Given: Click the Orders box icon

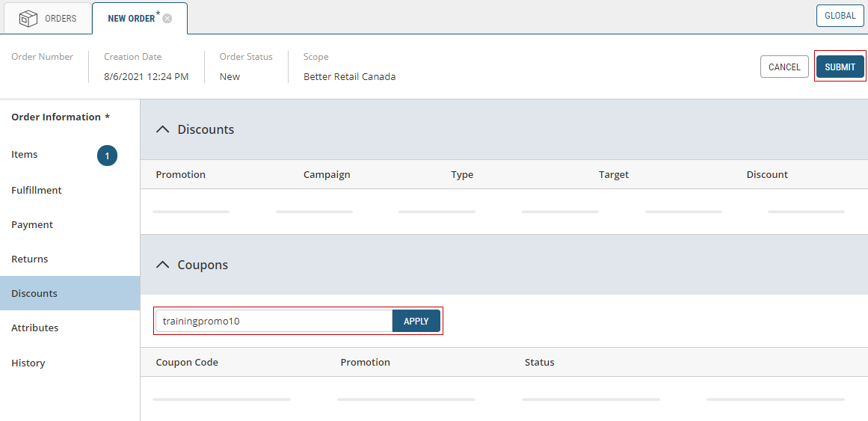Looking at the screenshot, I should pos(28,19).
